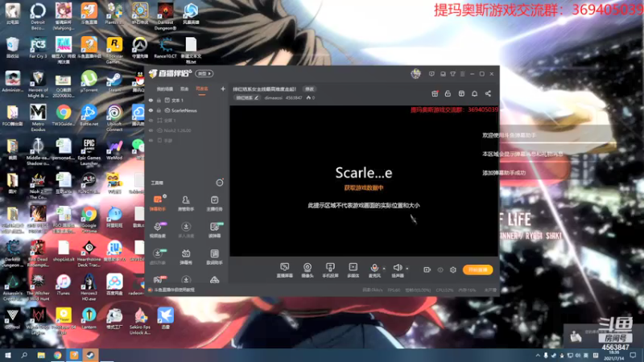Open File Explorer from taskbar
The width and height of the screenshot is (644, 362).
[41, 356]
